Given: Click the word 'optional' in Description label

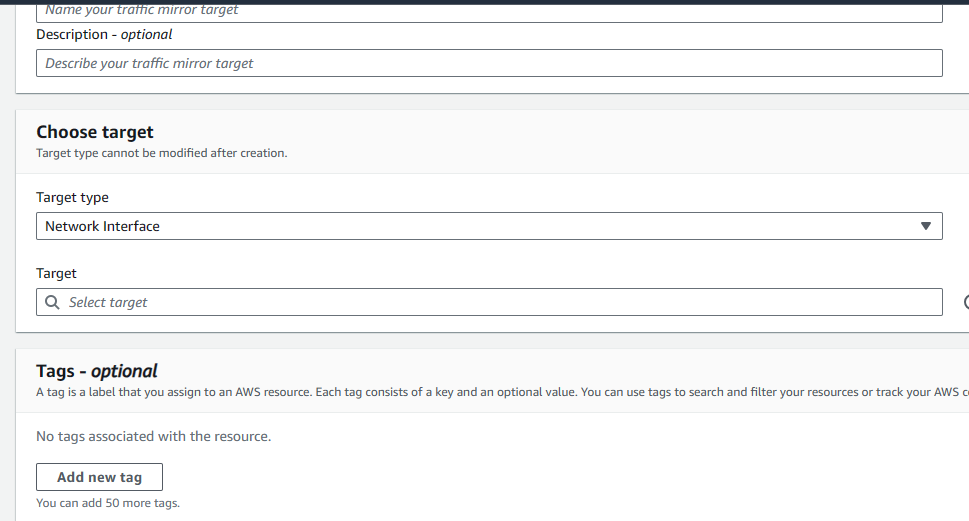Looking at the screenshot, I should tap(146, 34).
